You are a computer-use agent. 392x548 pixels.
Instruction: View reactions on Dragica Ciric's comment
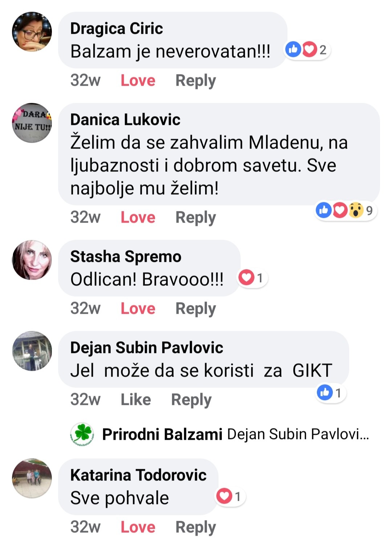307,50
